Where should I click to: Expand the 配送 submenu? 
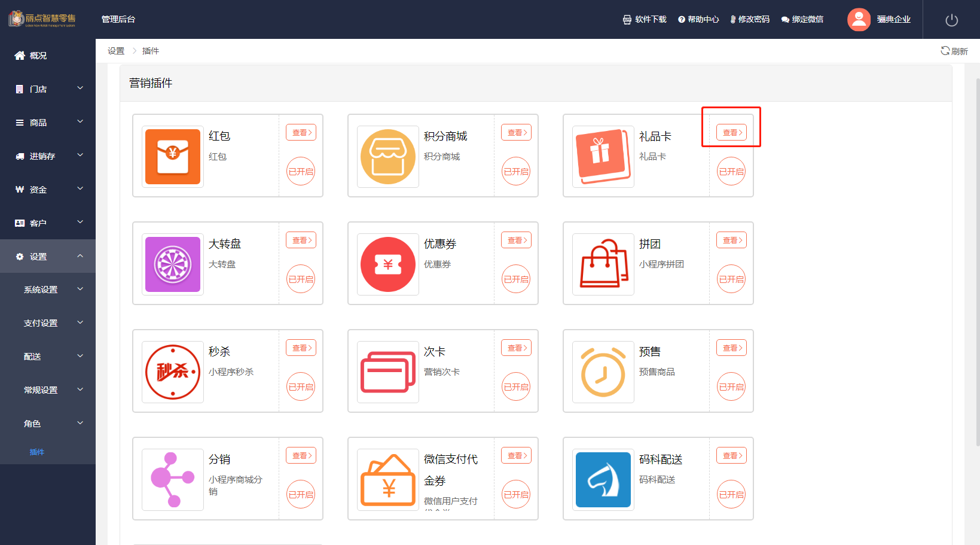pyautogui.click(x=48, y=357)
